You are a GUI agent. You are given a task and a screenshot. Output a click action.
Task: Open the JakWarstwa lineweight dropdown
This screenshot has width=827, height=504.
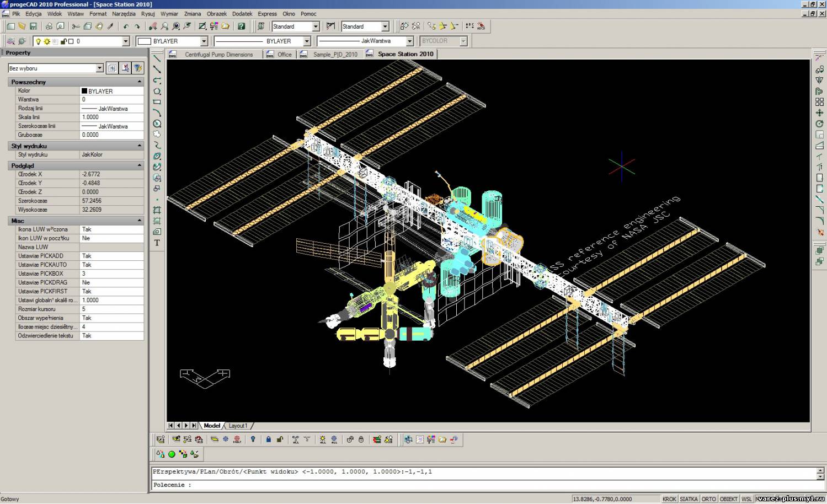coord(409,41)
